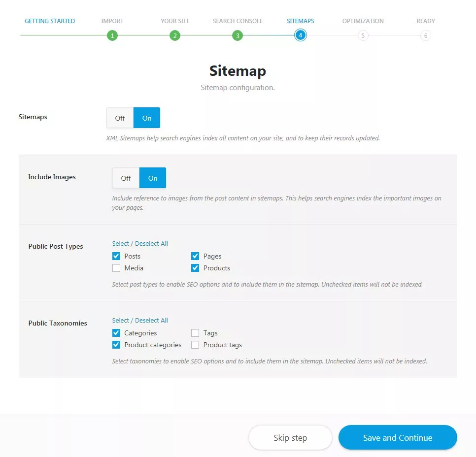Jump to step 6 Ready circle
This screenshot has height=457, width=476.
point(426,35)
